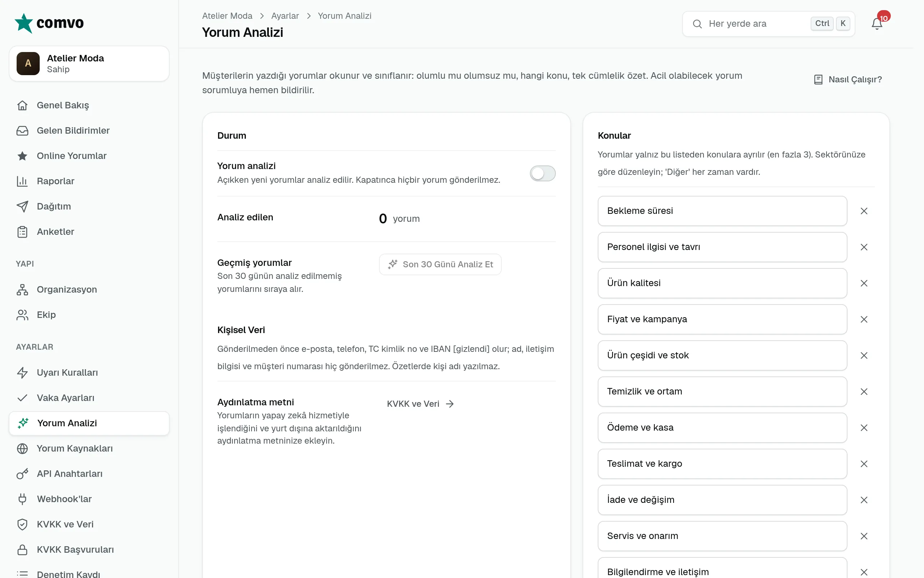Focus the Her yerde ara search field
The height and width of the screenshot is (578, 924).
(768, 24)
